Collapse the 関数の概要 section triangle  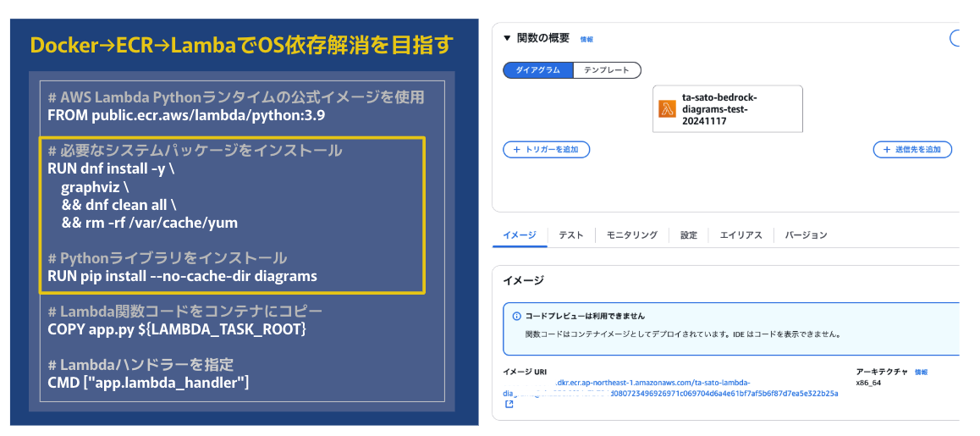click(x=508, y=38)
